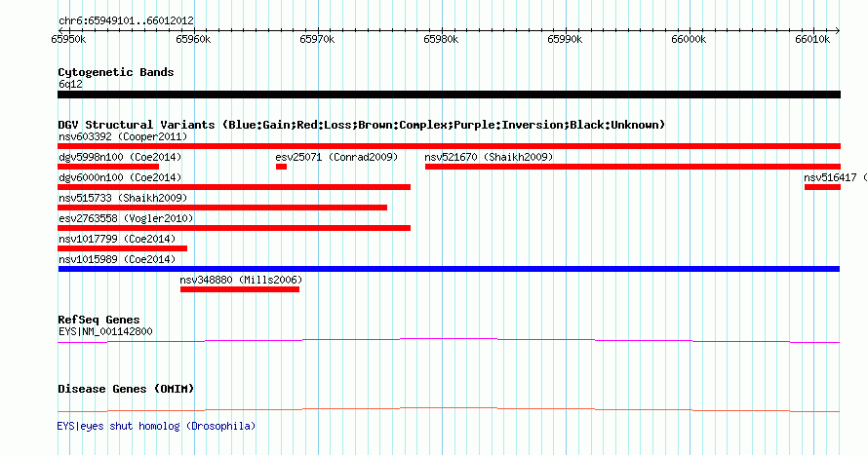This screenshot has height=455, width=868.
Task: Select the magenta EYS RefSeq gene line
Action: coord(449,341)
